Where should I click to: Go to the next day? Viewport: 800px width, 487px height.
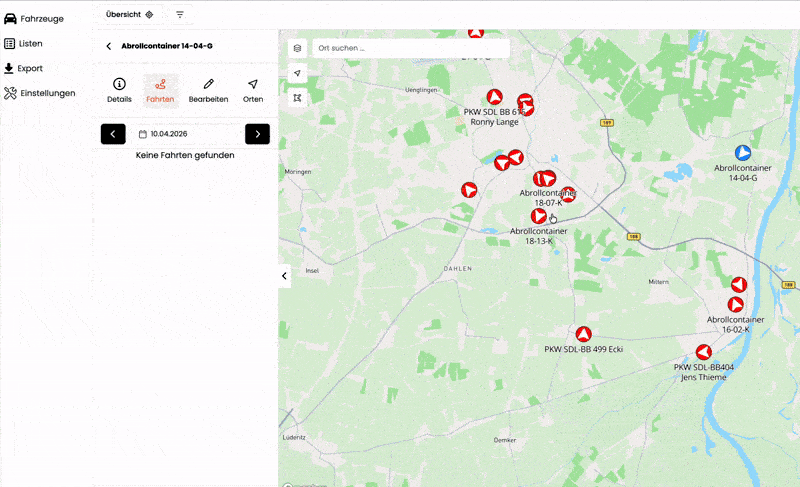[x=258, y=134]
